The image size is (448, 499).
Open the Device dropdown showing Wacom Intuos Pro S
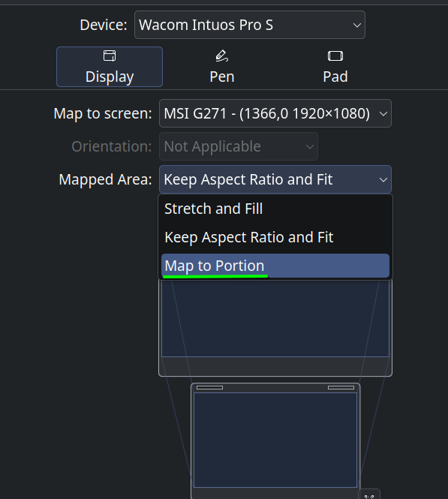pos(250,25)
